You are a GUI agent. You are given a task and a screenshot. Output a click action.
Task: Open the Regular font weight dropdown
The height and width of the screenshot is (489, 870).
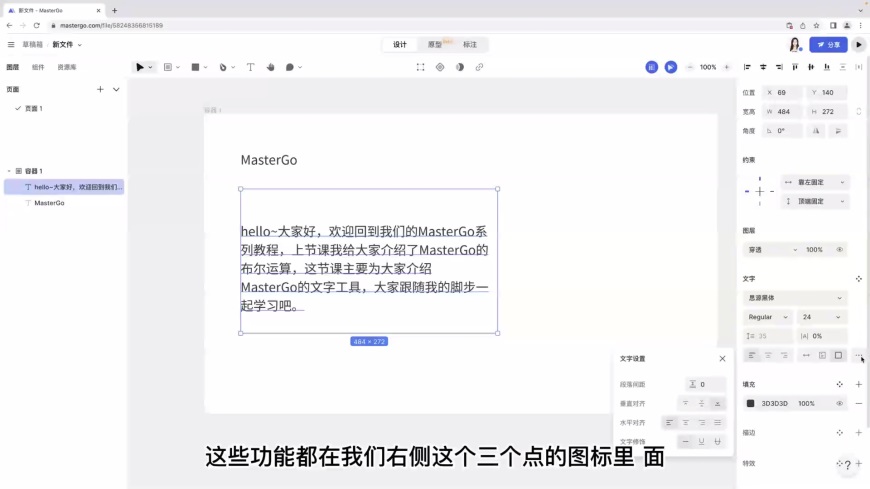(767, 317)
